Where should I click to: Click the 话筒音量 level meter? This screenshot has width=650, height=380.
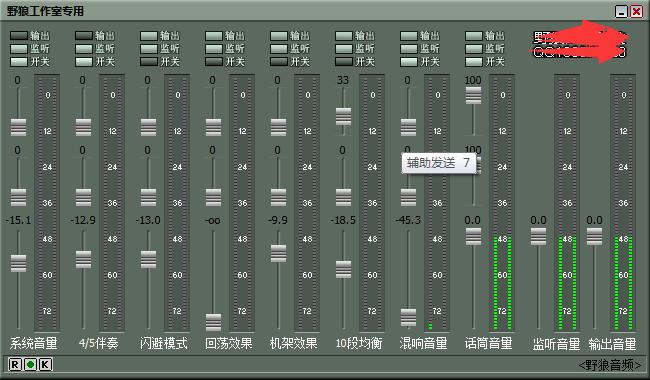click(x=502, y=203)
